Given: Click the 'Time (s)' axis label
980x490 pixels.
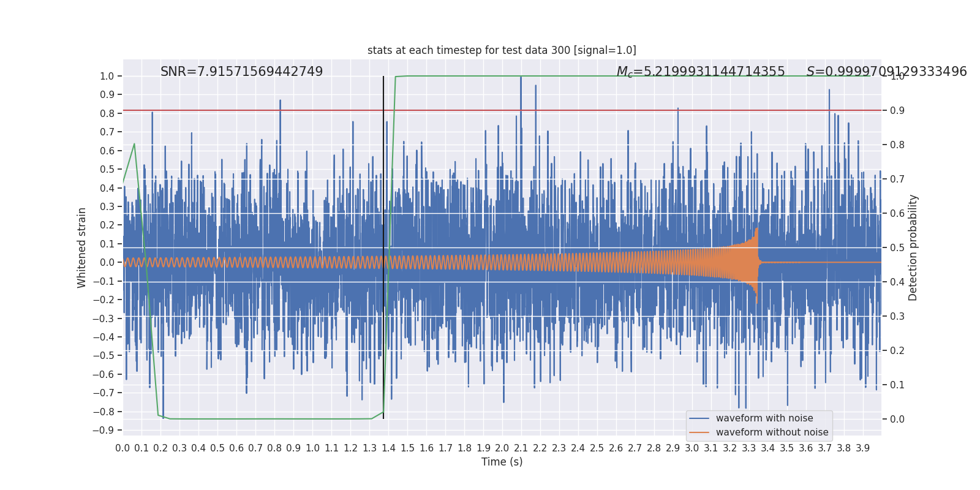Looking at the screenshot, I should coord(502,462).
